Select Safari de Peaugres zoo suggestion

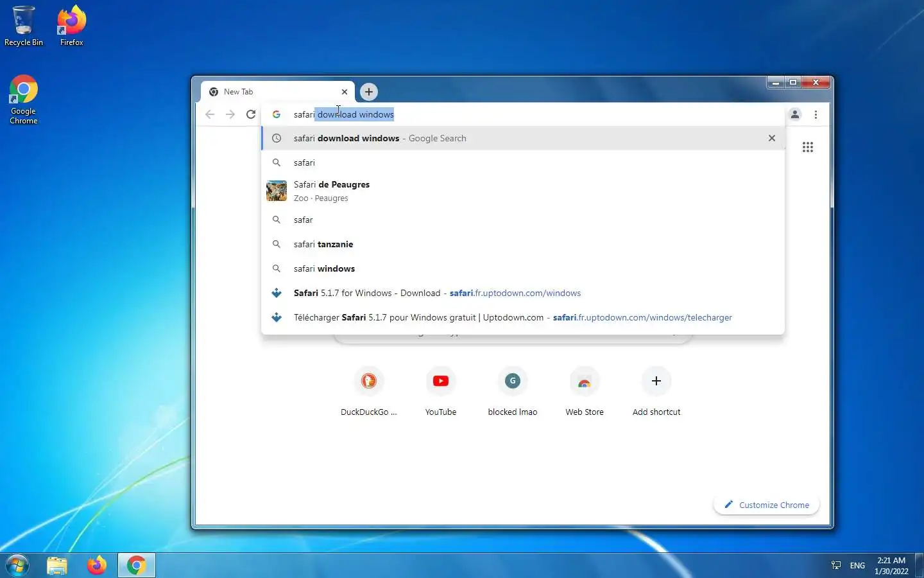(x=523, y=191)
